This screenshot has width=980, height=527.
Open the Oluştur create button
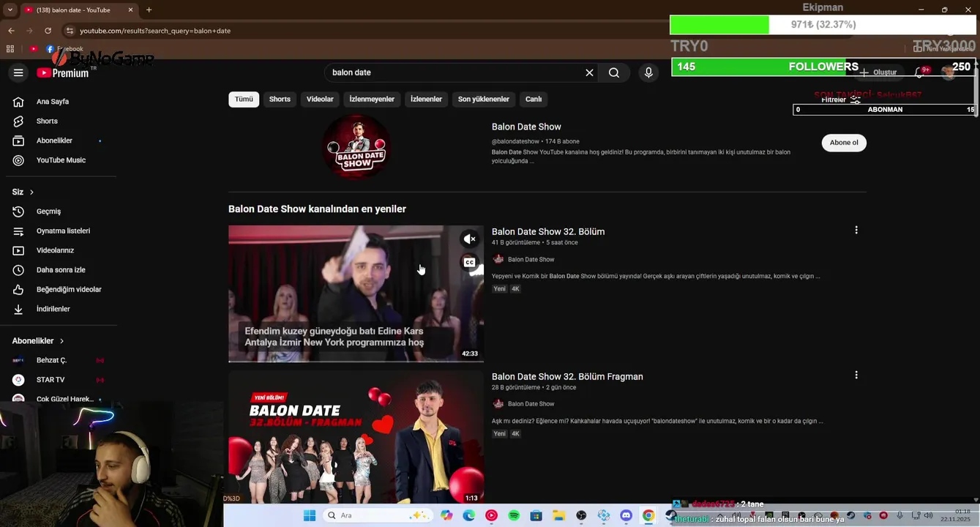click(x=878, y=72)
